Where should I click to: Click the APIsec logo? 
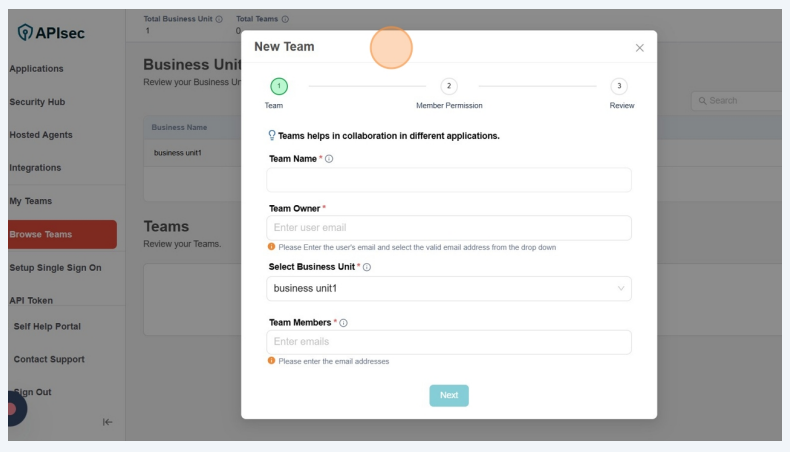pos(52,33)
